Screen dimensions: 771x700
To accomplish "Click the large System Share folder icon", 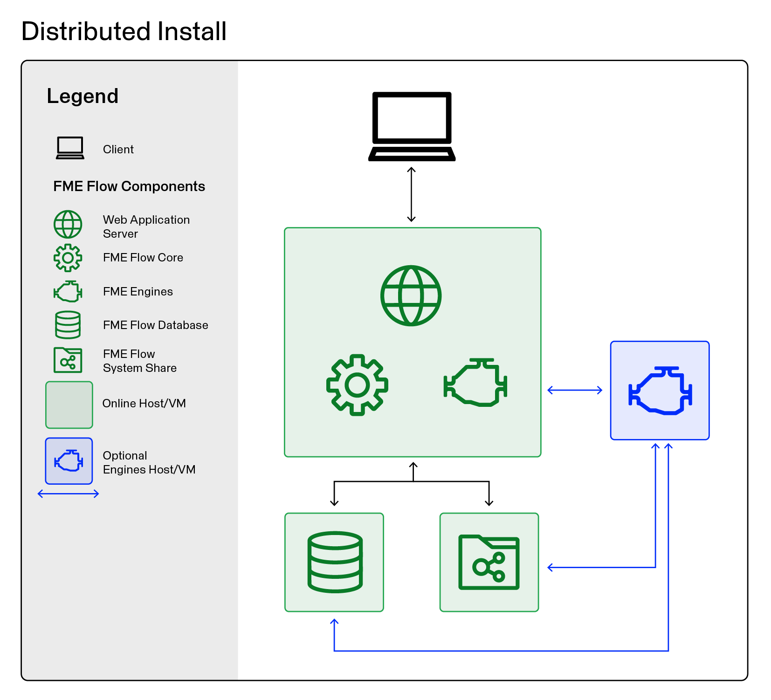I will (489, 562).
